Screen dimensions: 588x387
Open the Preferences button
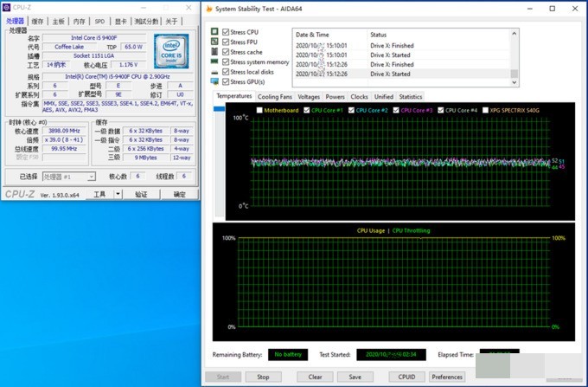point(446,377)
